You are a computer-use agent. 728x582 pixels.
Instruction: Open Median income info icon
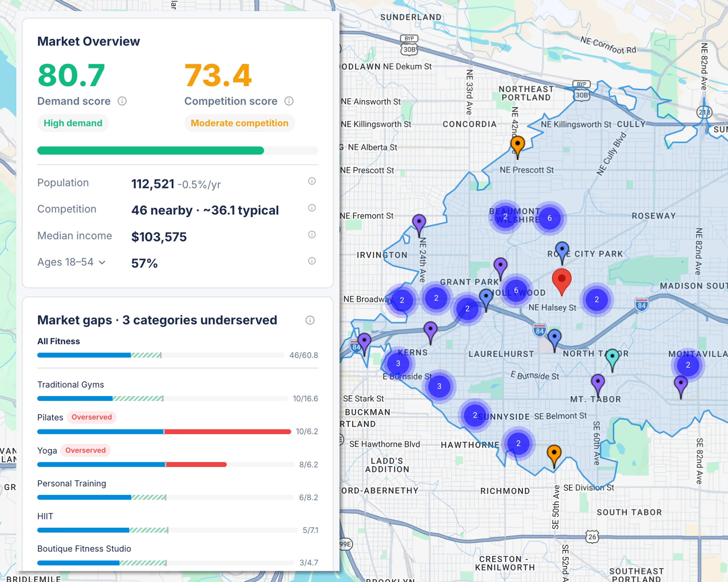tap(312, 234)
